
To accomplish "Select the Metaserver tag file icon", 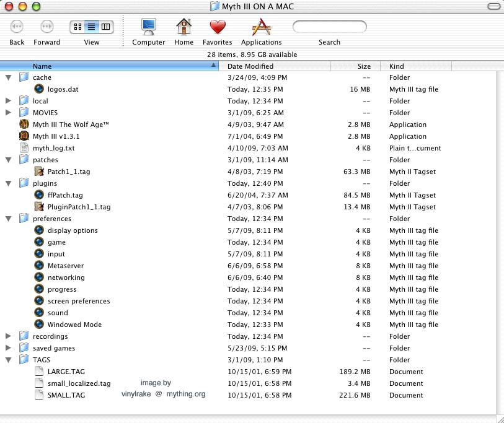I will point(39,265).
